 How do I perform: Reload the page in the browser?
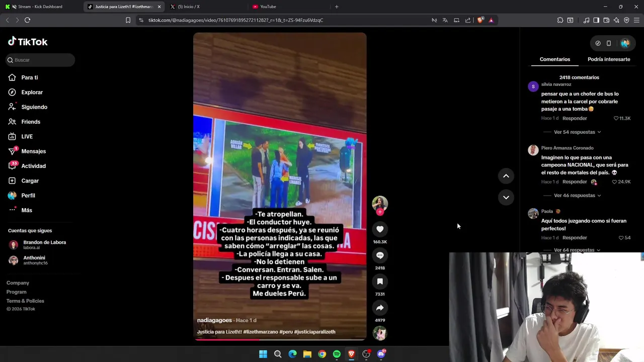coord(27,20)
